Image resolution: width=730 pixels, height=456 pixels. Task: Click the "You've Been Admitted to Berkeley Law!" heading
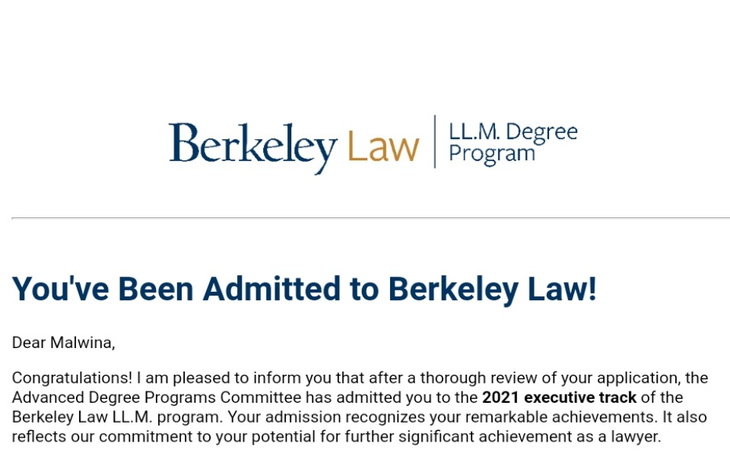coord(304,289)
